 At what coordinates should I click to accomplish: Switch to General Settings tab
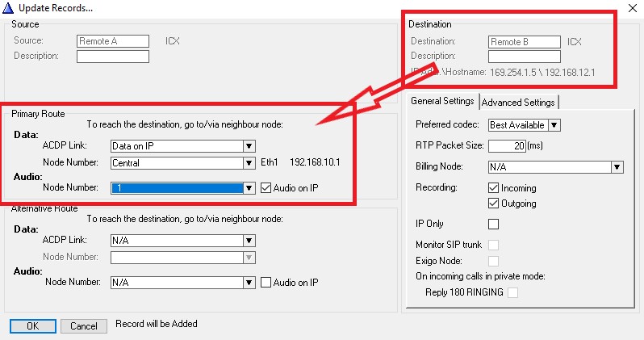pos(442,101)
